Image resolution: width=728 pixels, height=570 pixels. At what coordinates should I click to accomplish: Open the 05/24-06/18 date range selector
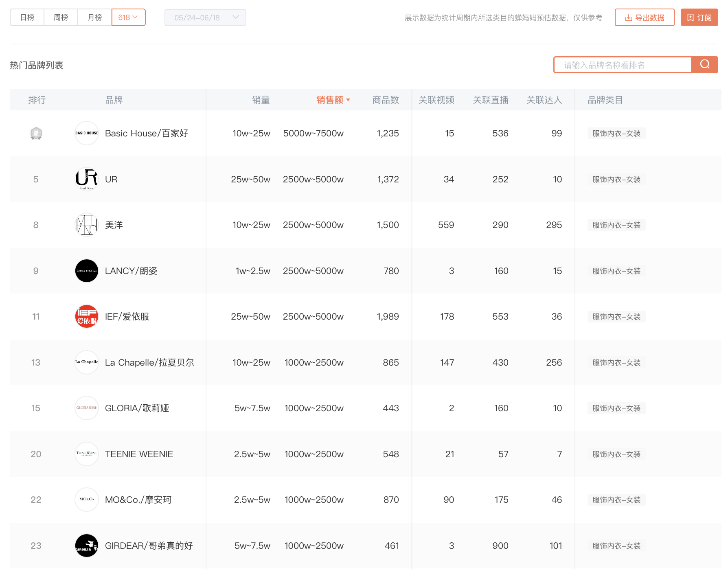tap(205, 18)
